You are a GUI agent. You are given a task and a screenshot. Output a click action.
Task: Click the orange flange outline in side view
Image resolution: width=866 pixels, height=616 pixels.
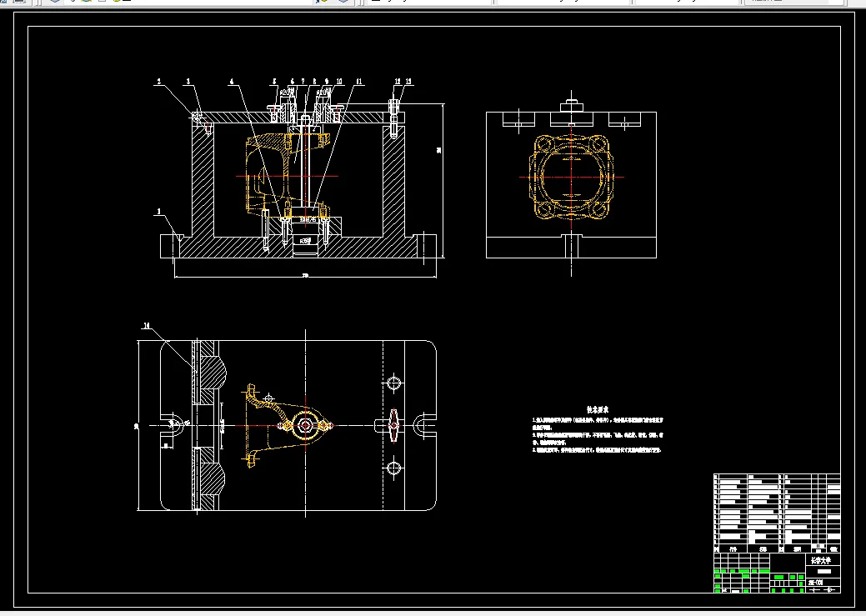pyautogui.click(x=571, y=177)
